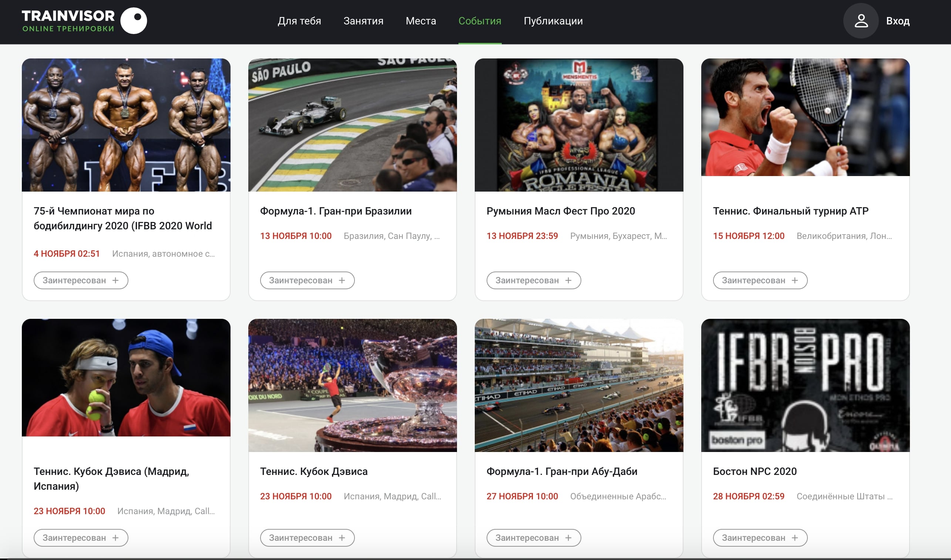Click the Trainvisor eye logo icon
The height and width of the screenshot is (560, 951).
point(133,21)
